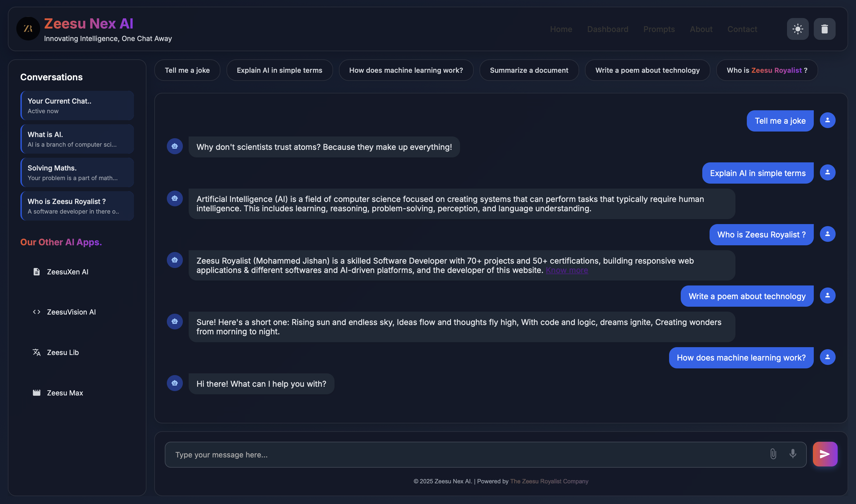Select 'Your Current Chat..' conversation

[x=77, y=106]
